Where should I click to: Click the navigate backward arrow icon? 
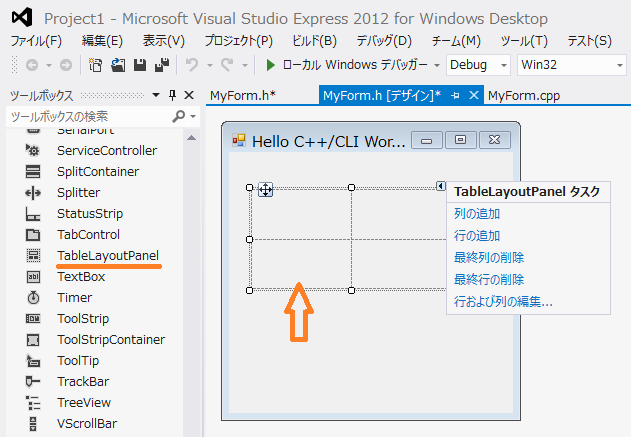tap(32, 65)
